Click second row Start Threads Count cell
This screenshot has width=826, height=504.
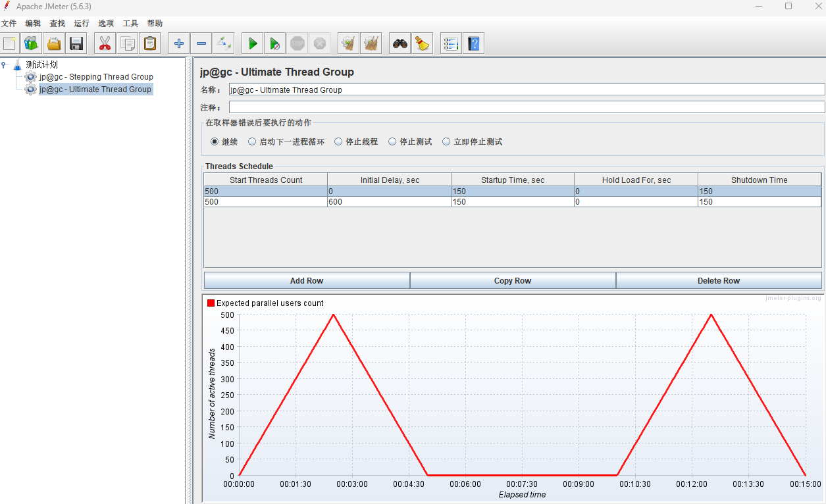265,202
